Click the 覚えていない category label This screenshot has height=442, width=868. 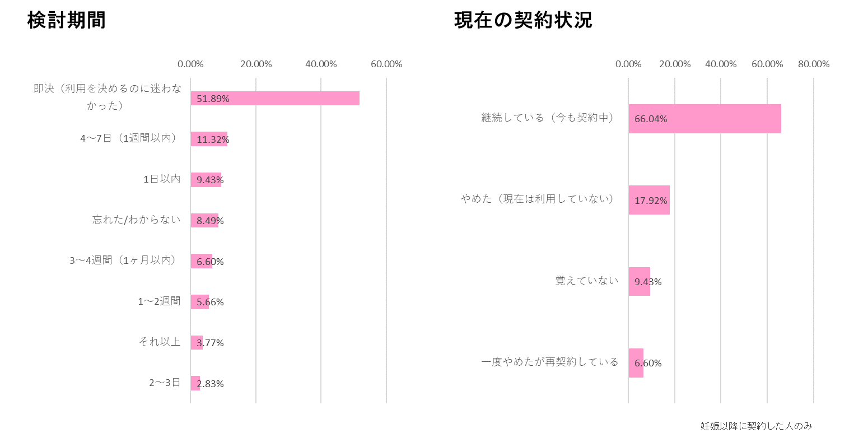coord(587,281)
